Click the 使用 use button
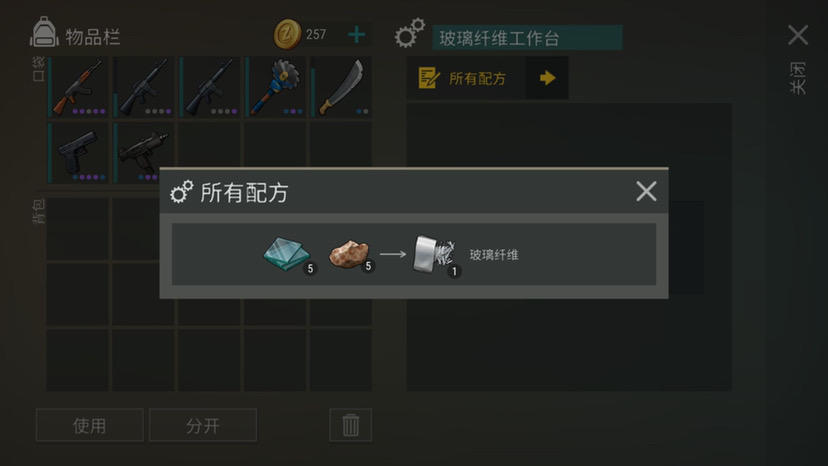 (x=90, y=425)
